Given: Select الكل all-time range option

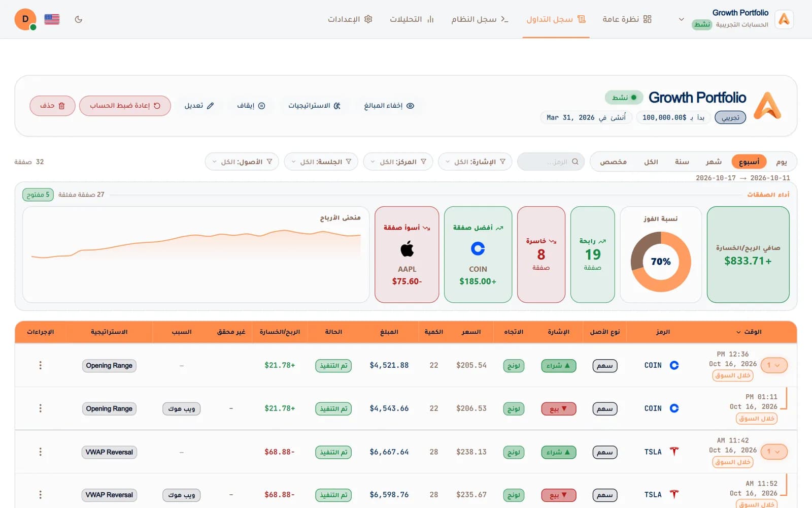Looking at the screenshot, I should (x=651, y=162).
